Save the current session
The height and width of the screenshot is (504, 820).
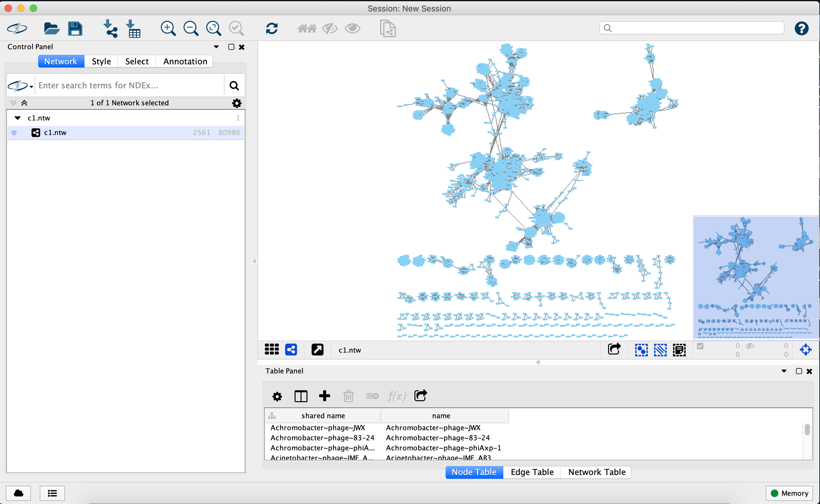(75, 28)
